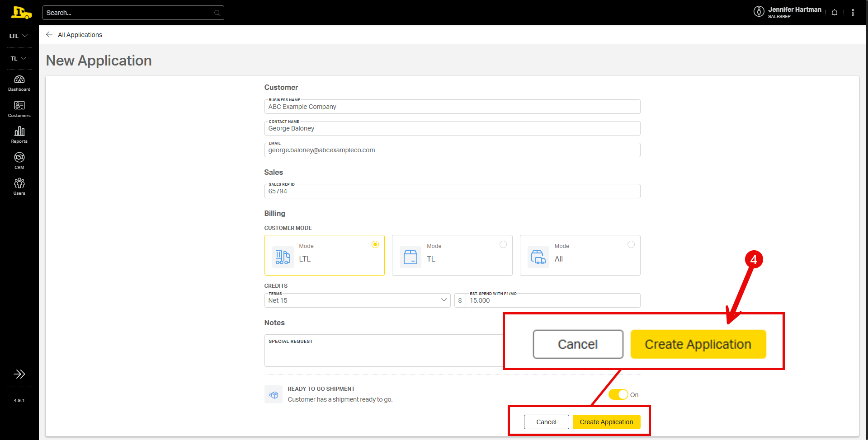Open the Terms Net 15 dropdown

click(x=357, y=300)
